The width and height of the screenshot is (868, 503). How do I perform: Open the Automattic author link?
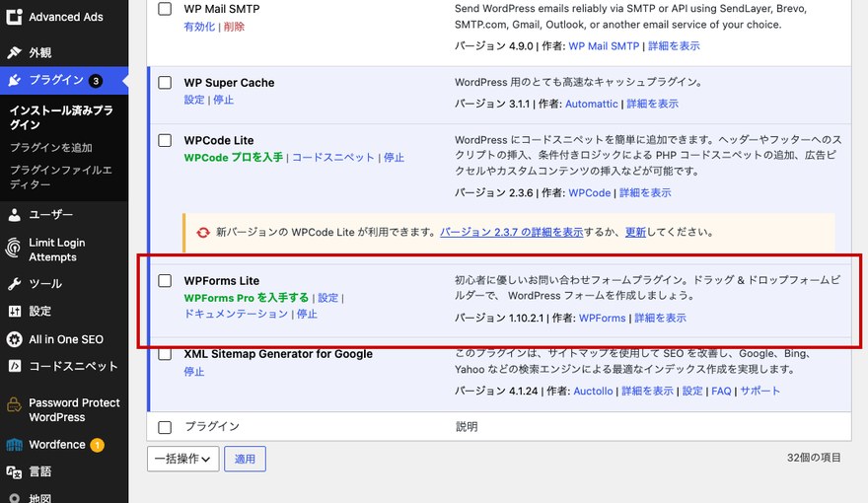coord(591,104)
